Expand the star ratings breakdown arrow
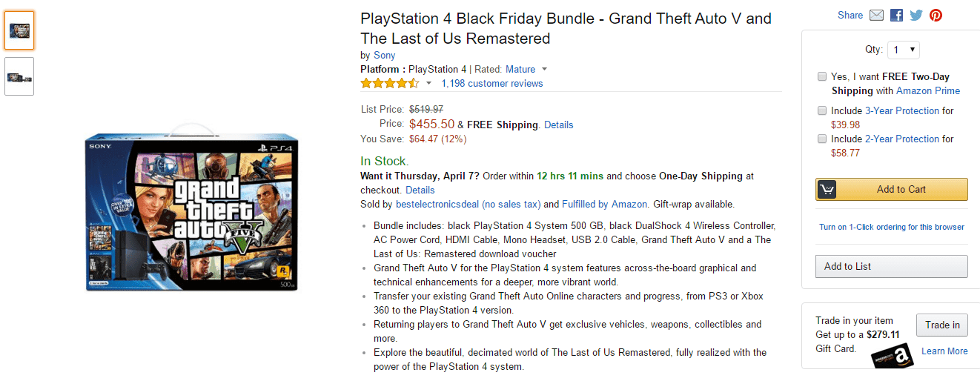The width and height of the screenshot is (980, 381). pyautogui.click(x=428, y=84)
